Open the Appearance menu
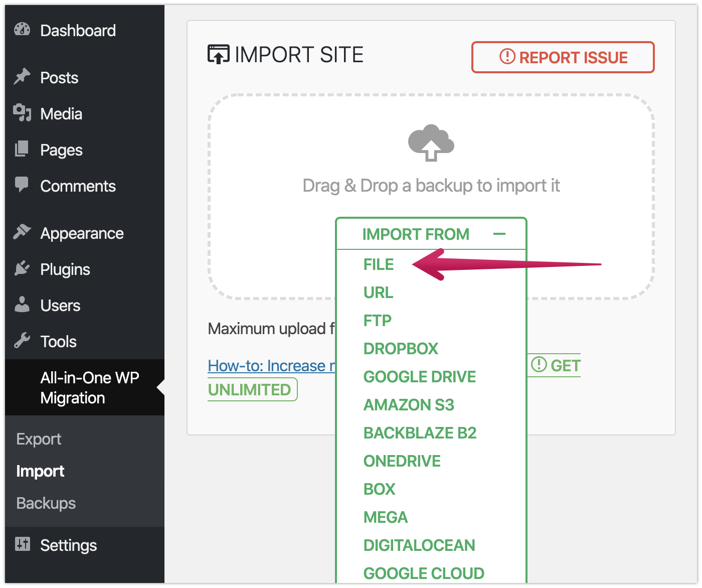702x588 pixels. (x=85, y=233)
